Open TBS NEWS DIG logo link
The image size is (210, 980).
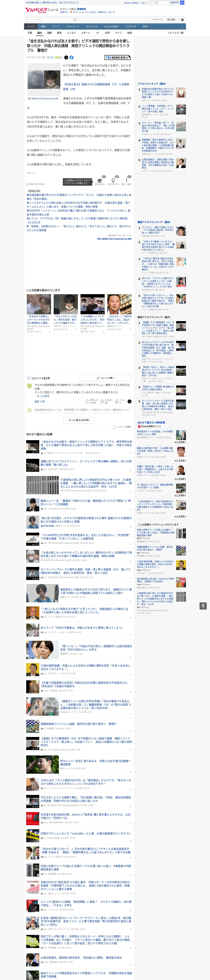point(117,57)
